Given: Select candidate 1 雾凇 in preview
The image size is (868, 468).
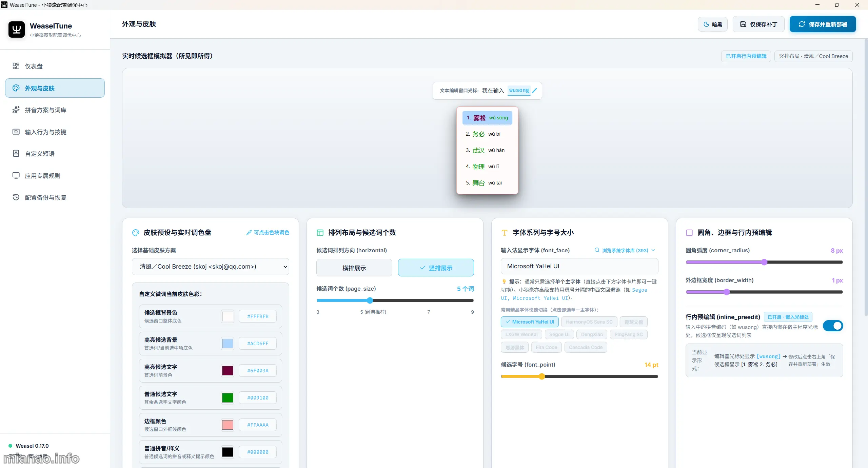Looking at the screenshot, I should [x=487, y=118].
